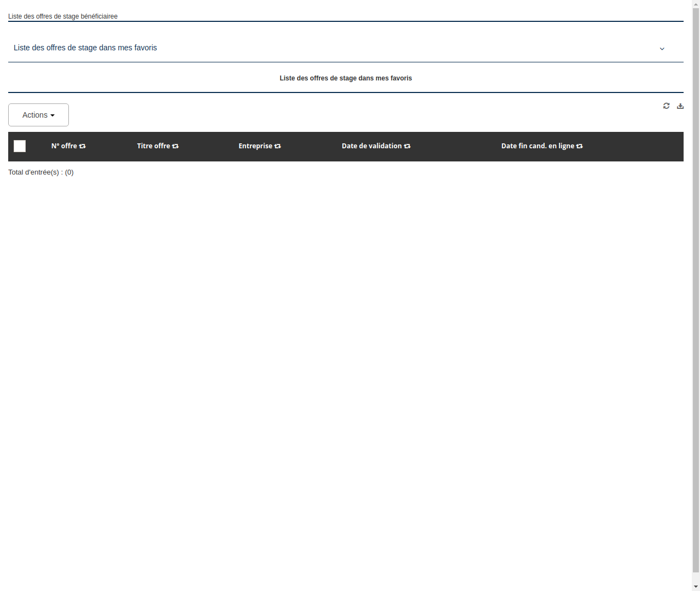Sort by Date fin cand. en ligne
The height and width of the screenshot is (591, 700).
pyautogui.click(x=579, y=146)
